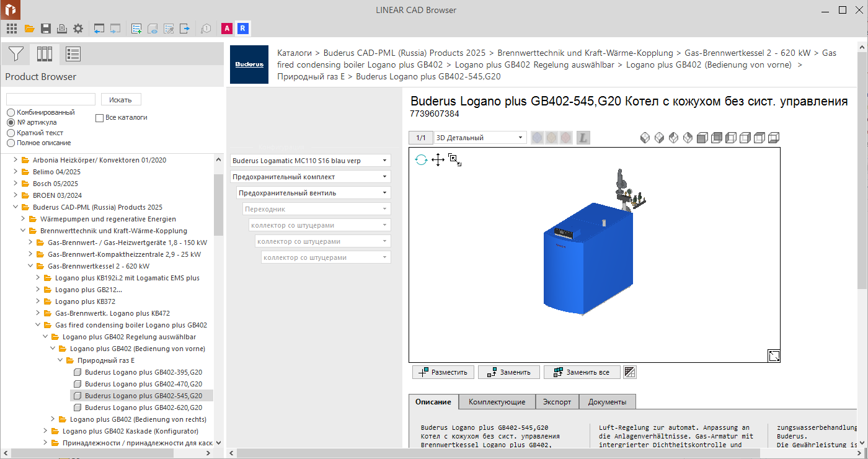Switch to the Описание tab
This screenshot has width=868, height=459.
tap(433, 402)
